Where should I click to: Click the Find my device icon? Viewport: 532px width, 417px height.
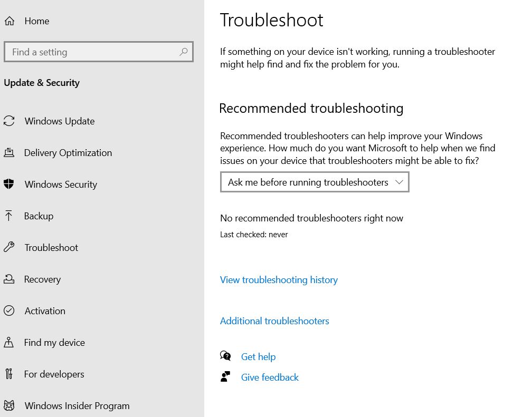[9, 342]
